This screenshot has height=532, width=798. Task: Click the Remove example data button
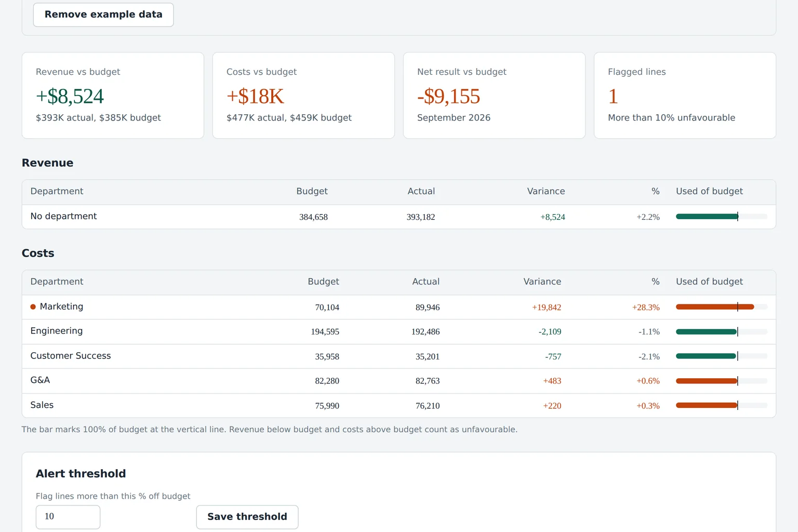[x=103, y=15]
